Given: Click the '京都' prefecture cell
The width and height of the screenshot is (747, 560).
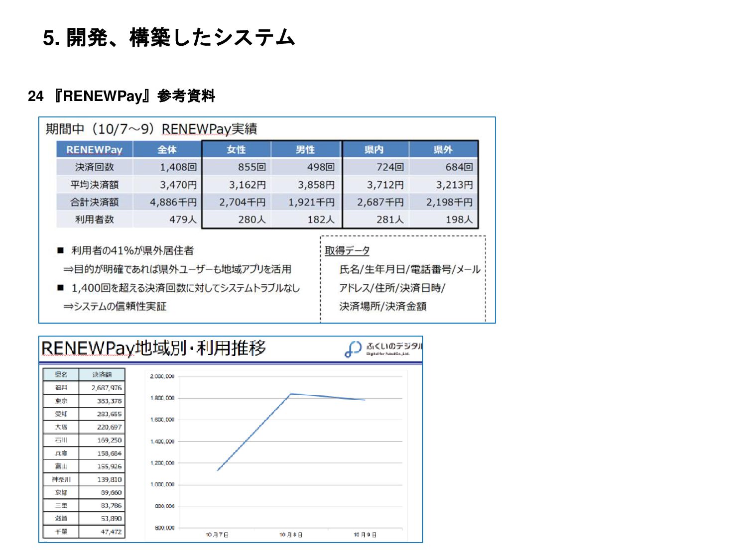Looking at the screenshot, I should click(x=61, y=492).
